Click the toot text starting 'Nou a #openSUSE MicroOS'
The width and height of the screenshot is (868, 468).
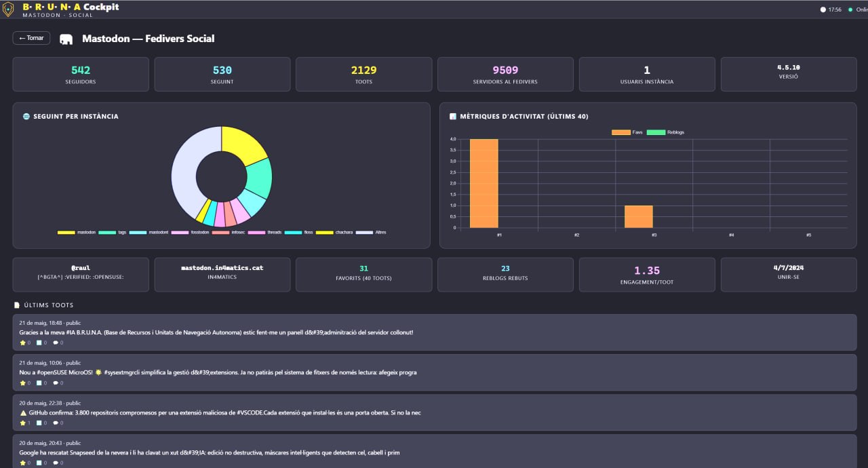[218, 372]
